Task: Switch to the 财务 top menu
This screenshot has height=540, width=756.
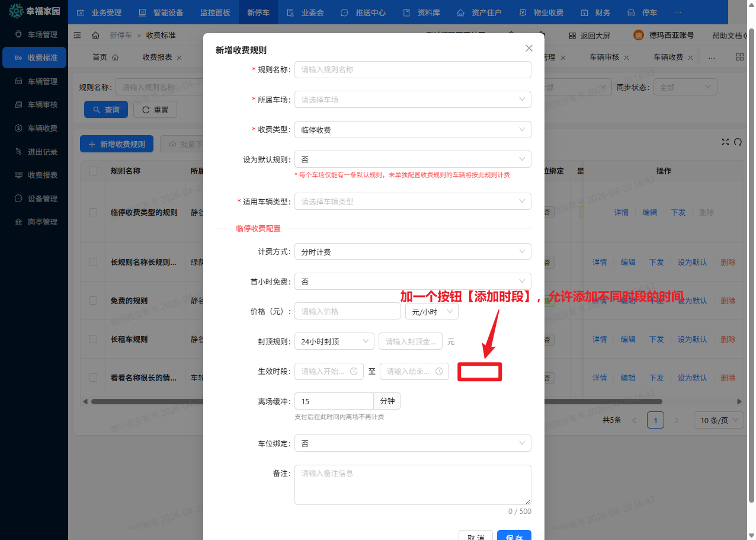Action: tap(595, 12)
